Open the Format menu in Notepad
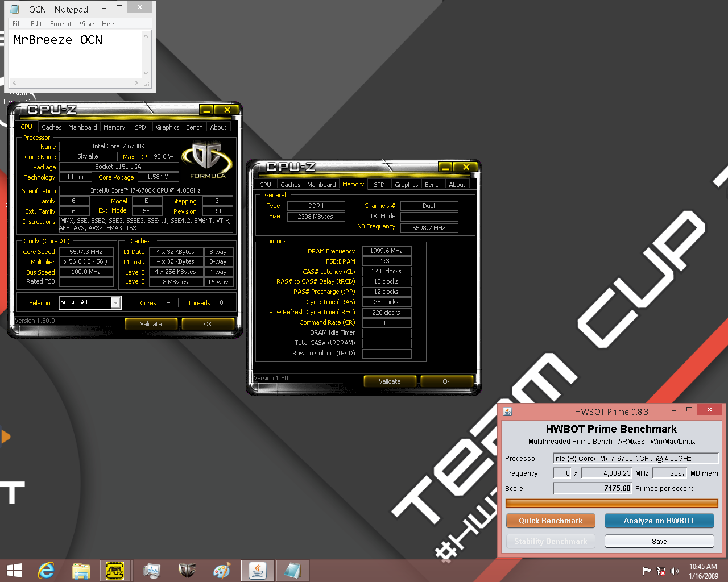 (61, 24)
